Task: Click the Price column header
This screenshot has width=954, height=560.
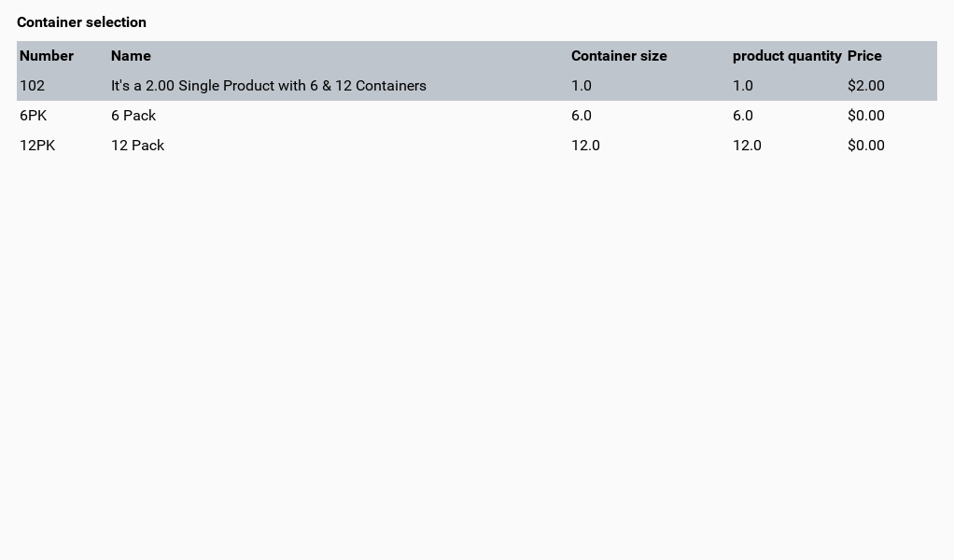Action: coord(864,56)
